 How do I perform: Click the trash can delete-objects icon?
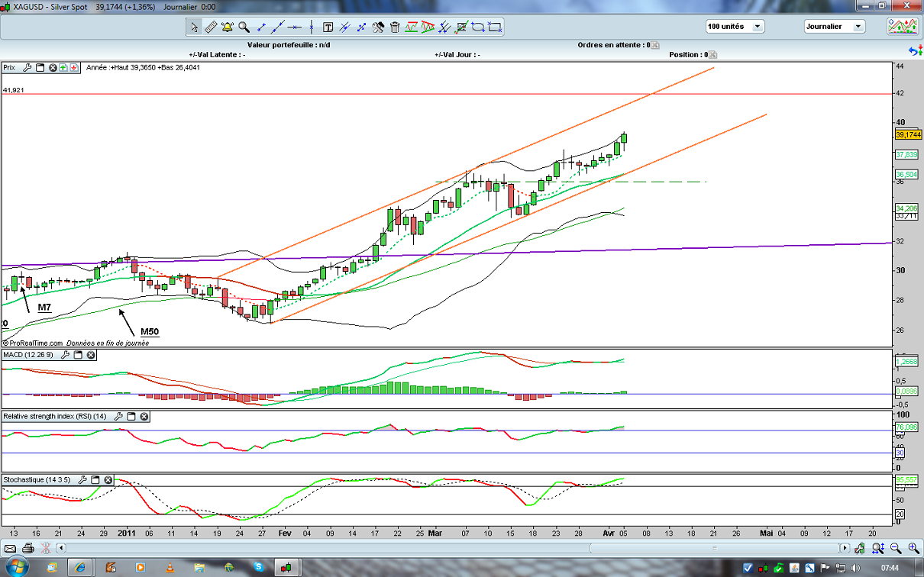pyautogui.click(x=395, y=27)
